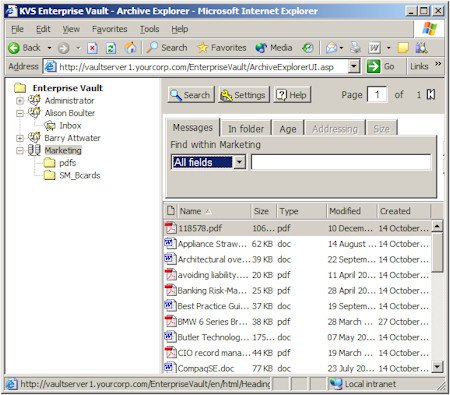Click the scroll down arrow of file list
Screen dimensions: 450x395
point(437,367)
